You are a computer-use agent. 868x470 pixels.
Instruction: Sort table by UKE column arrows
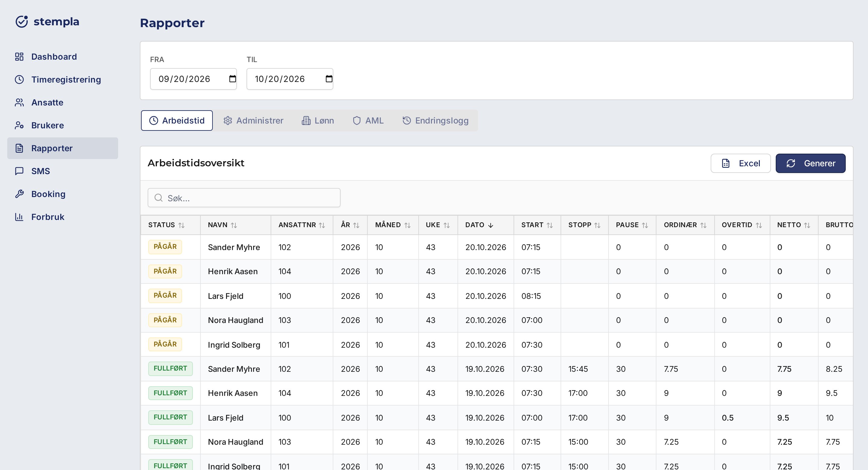tap(447, 225)
